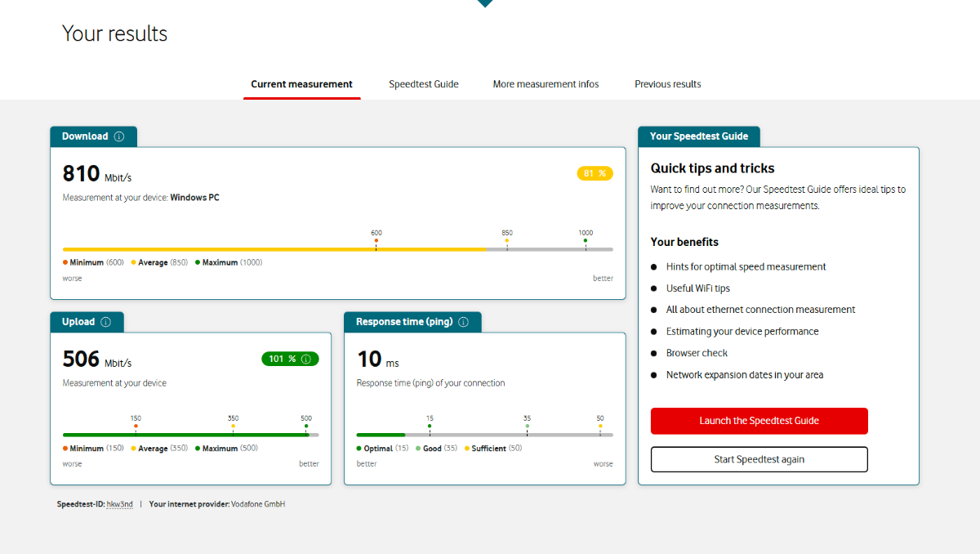Click the upload speed progress bar
Screen dimensions: 980x554
191,435
